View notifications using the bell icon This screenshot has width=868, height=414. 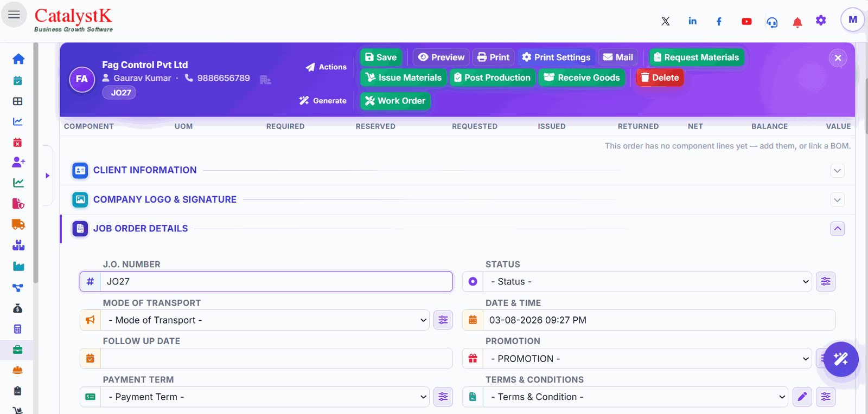pyautogui.click(x=797, y=22)
